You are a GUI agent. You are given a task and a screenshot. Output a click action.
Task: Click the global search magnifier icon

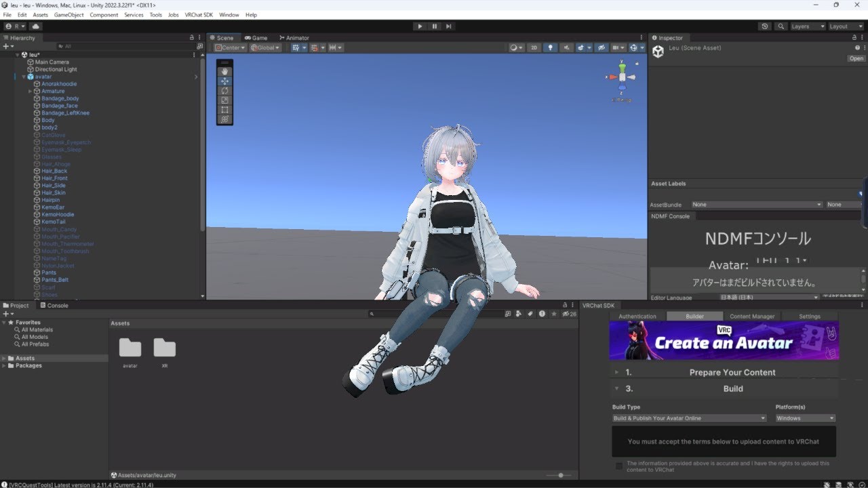(x=782, y=26)
